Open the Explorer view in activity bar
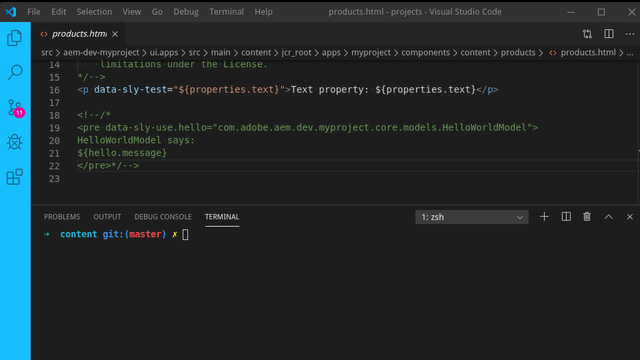The width and height of the screenshot is (640, 360). coord(15,38)
